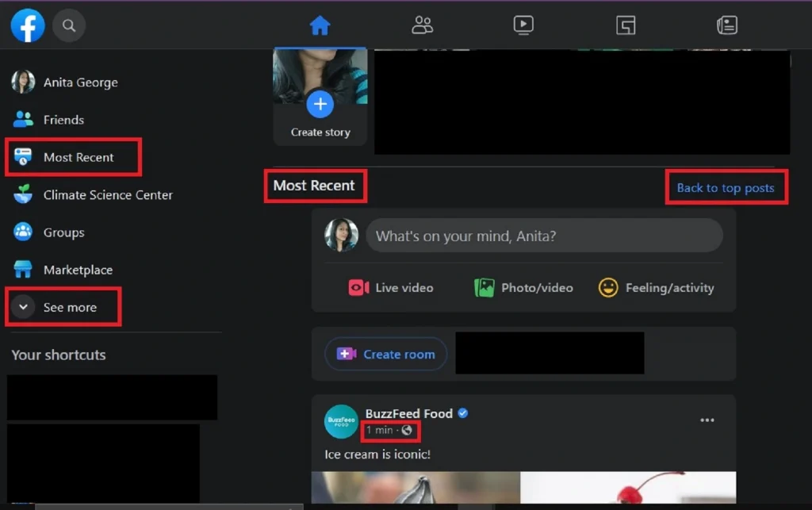Open the News pages icon in top bar

[x=727, y=25]
